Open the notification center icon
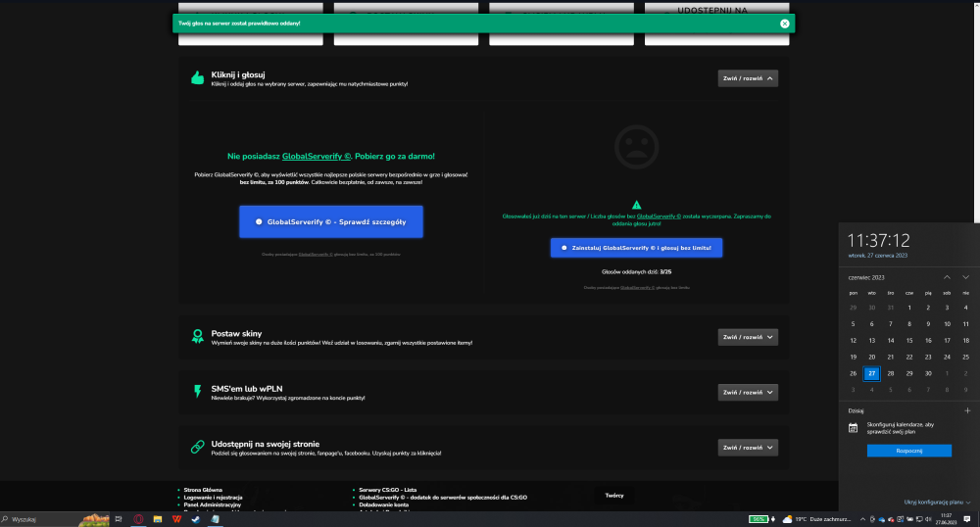Viewport: 980px width, 527px height. click(967, 519)
